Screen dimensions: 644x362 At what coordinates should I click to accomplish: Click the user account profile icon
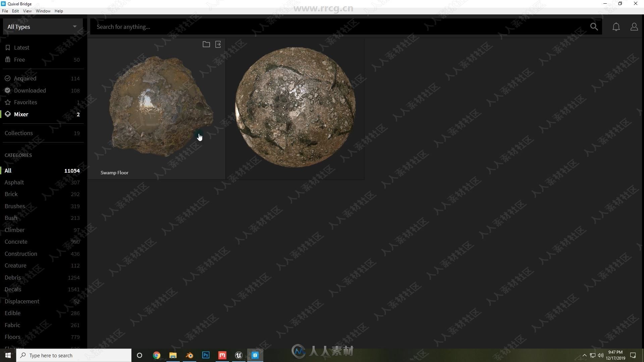[x=634, y=26]
